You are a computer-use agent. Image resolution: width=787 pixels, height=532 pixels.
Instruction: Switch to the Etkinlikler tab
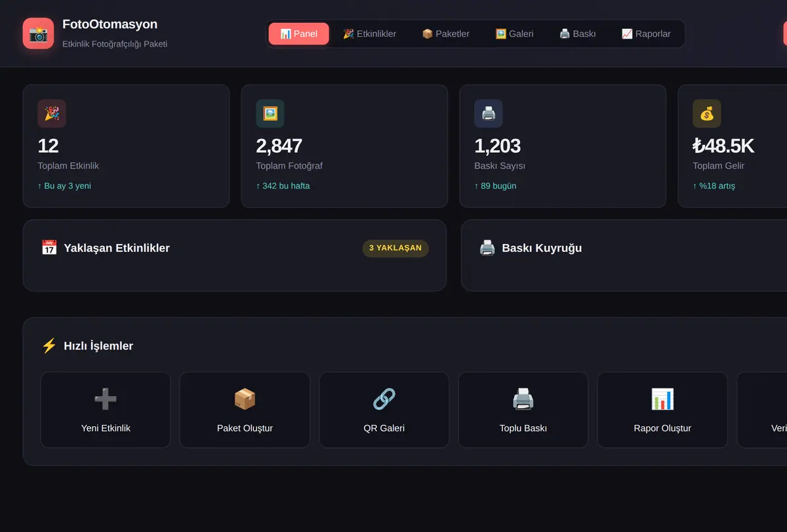coord(369,33)
